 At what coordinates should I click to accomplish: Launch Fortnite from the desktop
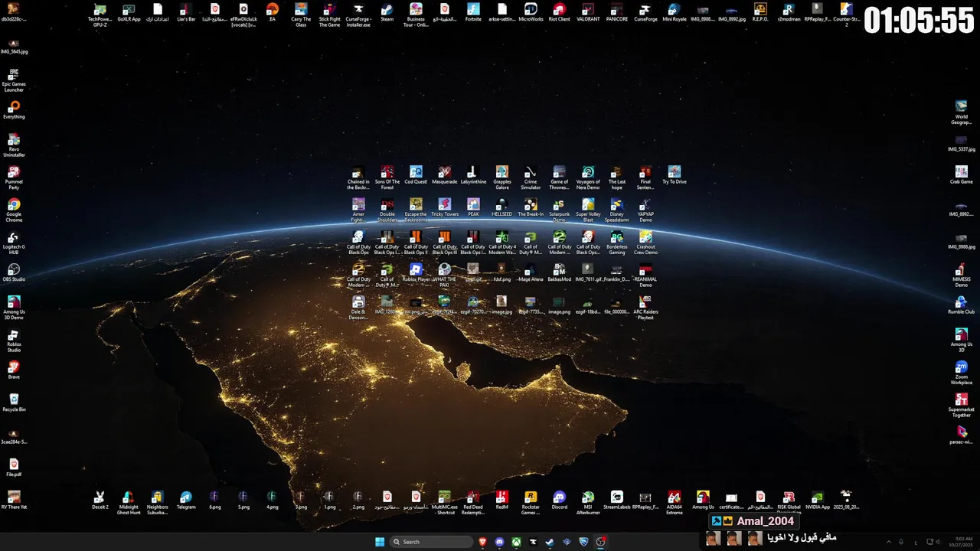pyautogui.click(x=473, y=12)
